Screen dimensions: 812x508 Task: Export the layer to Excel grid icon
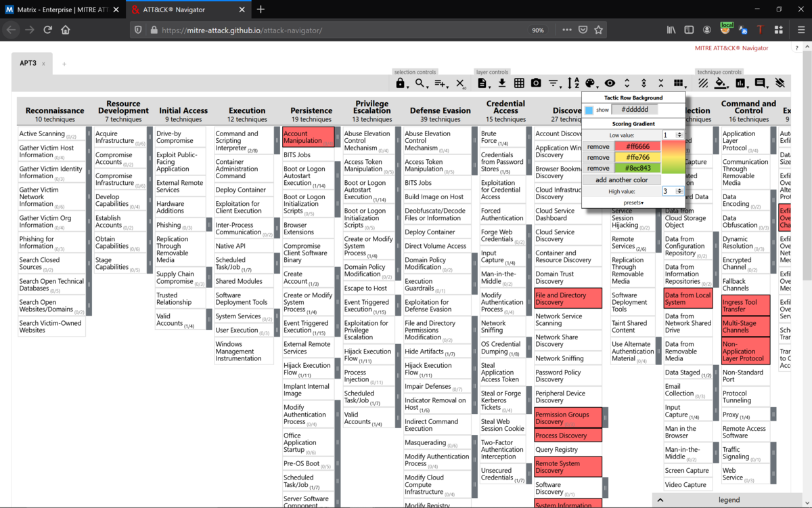coord(519,83)
